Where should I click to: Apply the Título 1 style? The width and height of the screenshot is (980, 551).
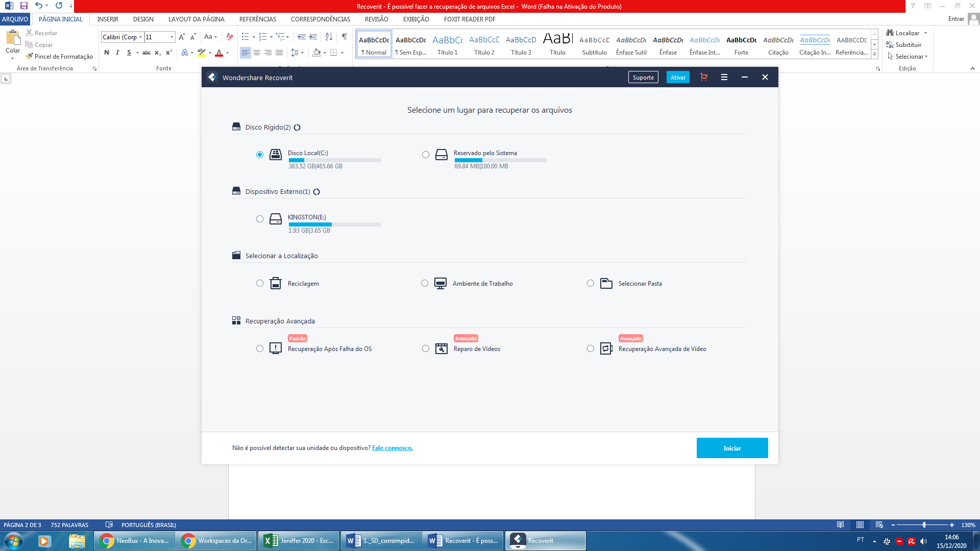448,44
